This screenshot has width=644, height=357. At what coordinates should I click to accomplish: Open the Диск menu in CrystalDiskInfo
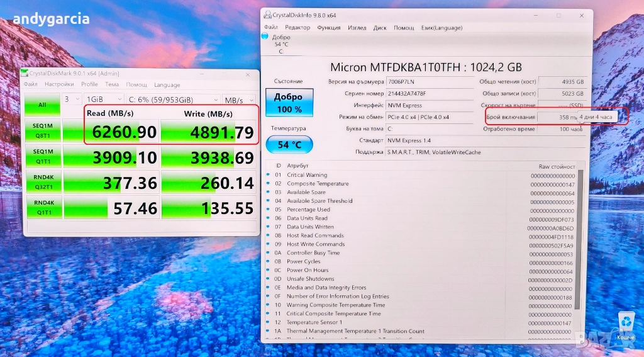point(380,28)
